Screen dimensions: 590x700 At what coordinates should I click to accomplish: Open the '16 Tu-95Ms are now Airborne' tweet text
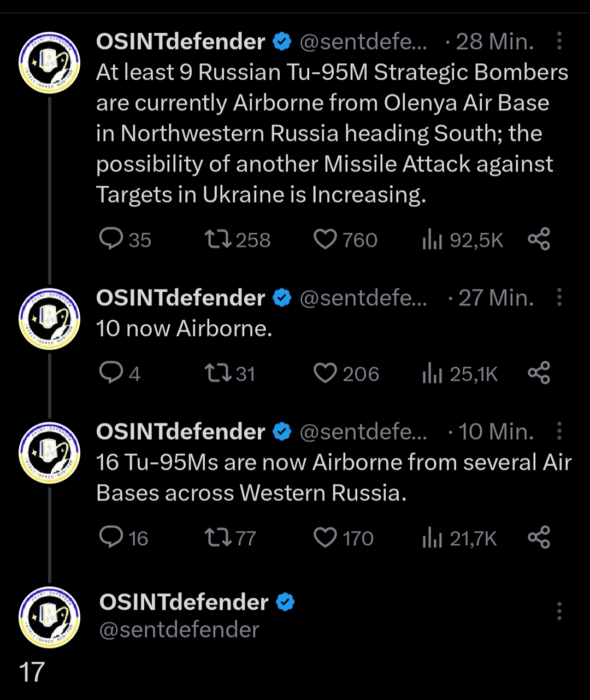click(333, 478)
